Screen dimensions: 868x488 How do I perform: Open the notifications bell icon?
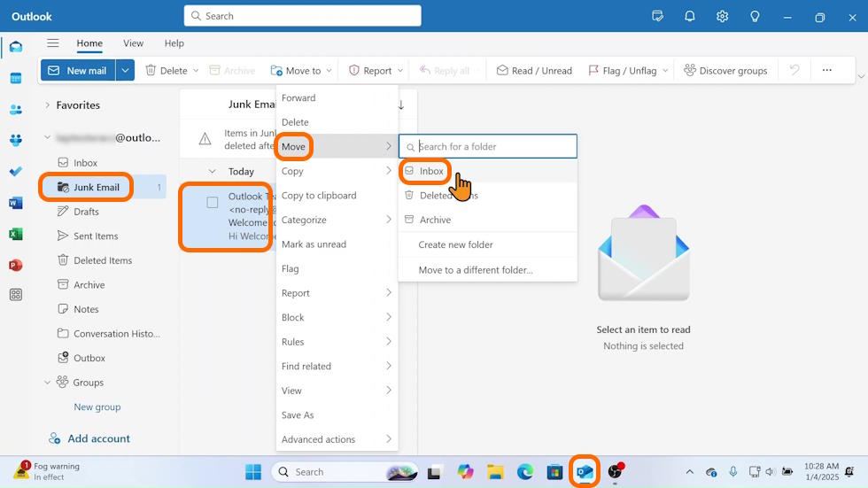(689, 16)
